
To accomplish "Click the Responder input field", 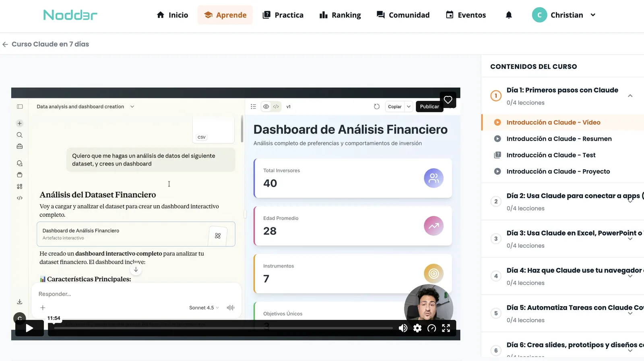I will [x=136, y=294].
